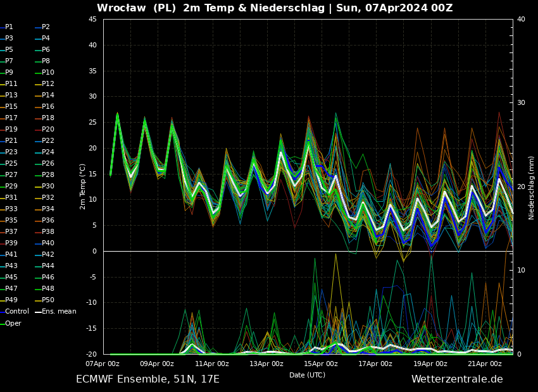Click the '15Apr 00z' date label
The width and height of the screenshot is (538, 392).
(321, 364)
